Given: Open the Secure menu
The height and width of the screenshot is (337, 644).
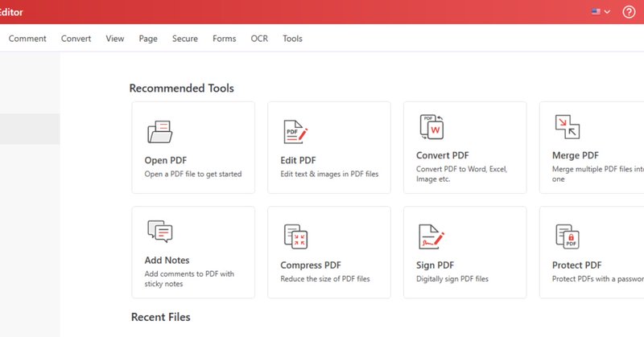Looking at the screenshot, I should 185,39.
